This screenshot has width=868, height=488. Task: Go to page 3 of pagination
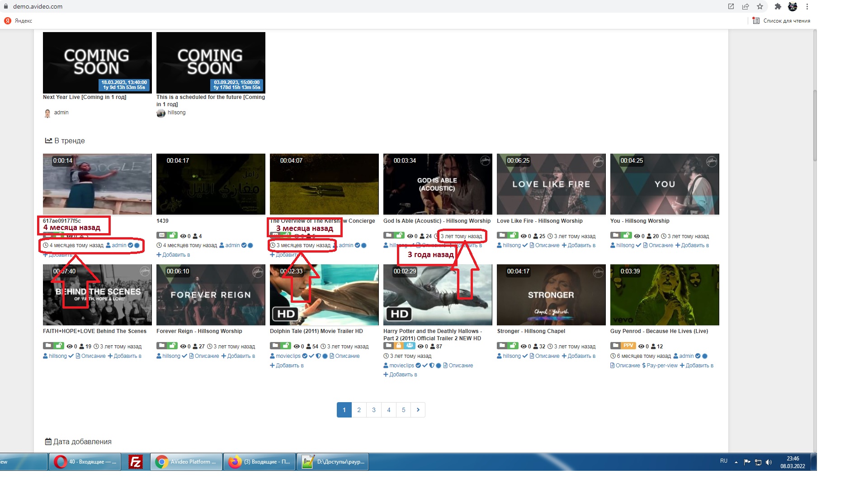[374, 410]
